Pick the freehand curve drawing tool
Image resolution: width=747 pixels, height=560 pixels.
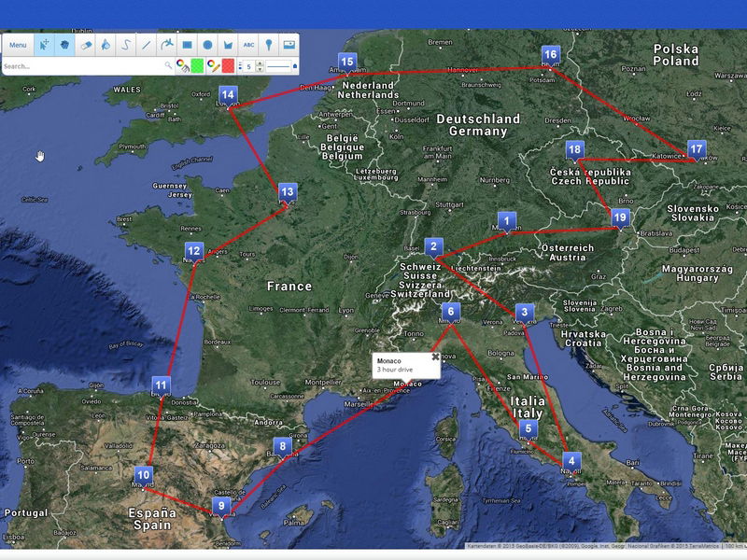(126, 45)
